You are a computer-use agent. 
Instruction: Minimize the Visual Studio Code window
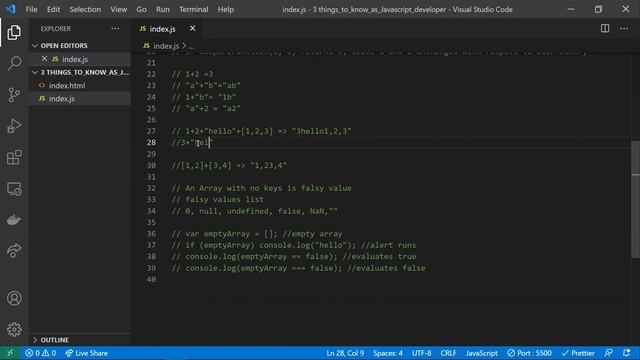point(571,9)
